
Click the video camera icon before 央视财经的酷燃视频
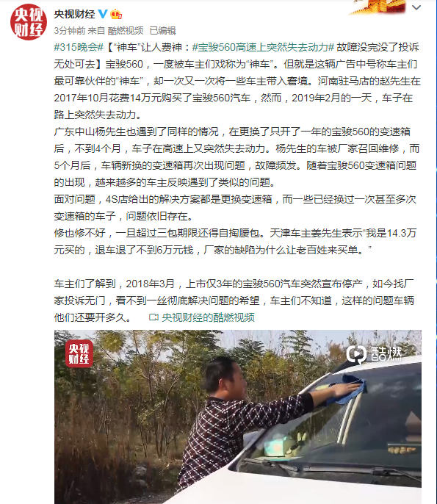(154, 317)
